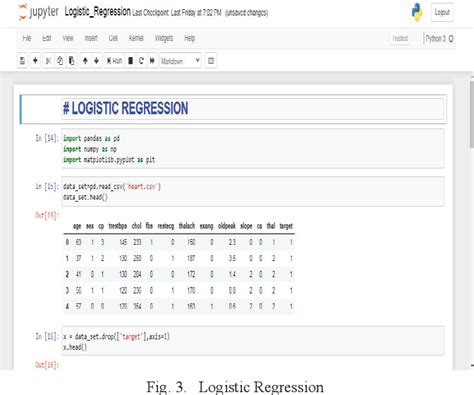The image size is (474, 395).
Task: Interrupt the kernel with stop icon
Action: pos(131,61)
